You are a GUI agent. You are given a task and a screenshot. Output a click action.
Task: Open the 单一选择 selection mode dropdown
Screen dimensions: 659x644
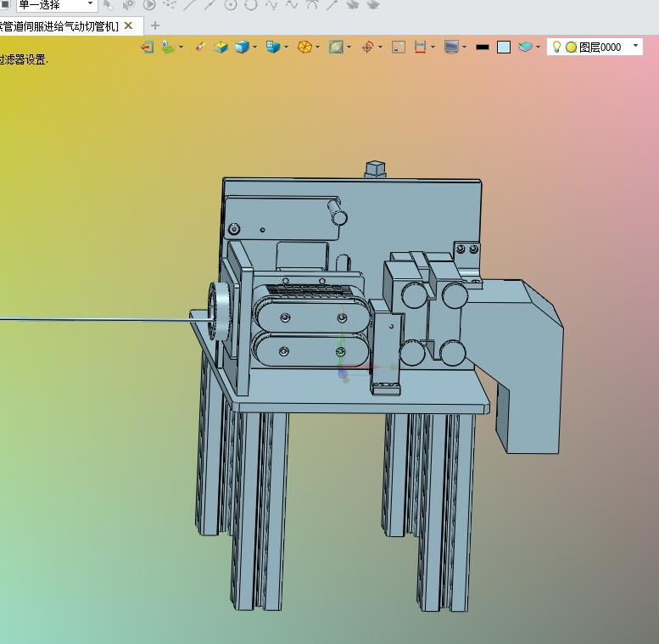56,5
